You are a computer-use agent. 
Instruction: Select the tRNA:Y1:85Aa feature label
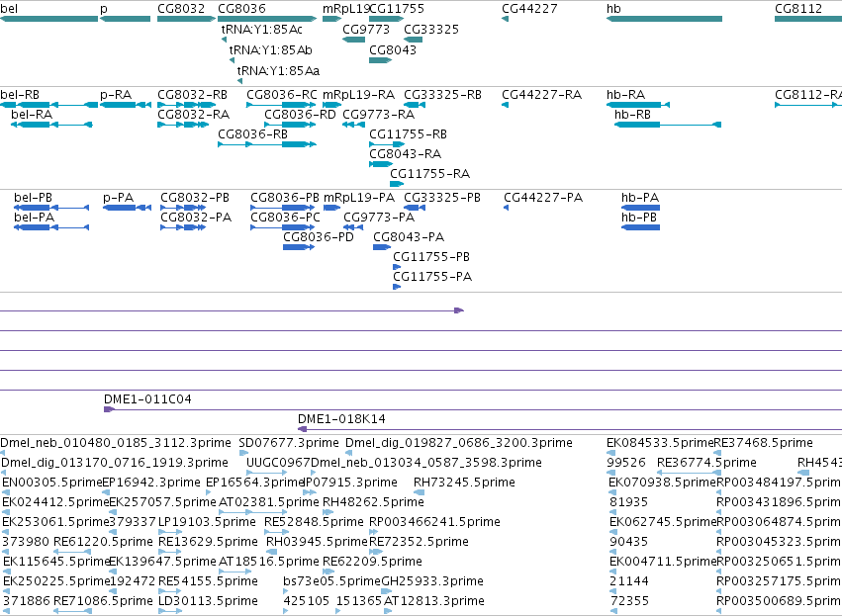pyautogui.click(x=278, y=70)
